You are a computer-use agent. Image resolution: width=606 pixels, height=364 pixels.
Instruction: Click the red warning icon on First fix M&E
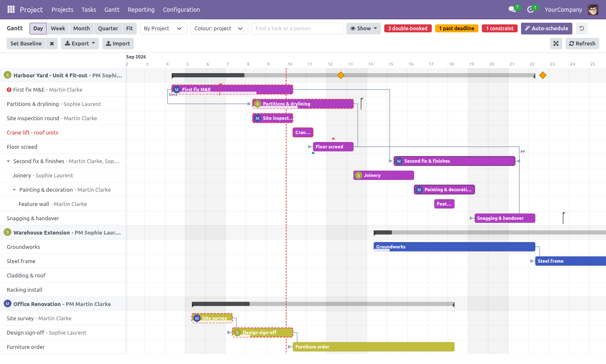coord(9,90)
